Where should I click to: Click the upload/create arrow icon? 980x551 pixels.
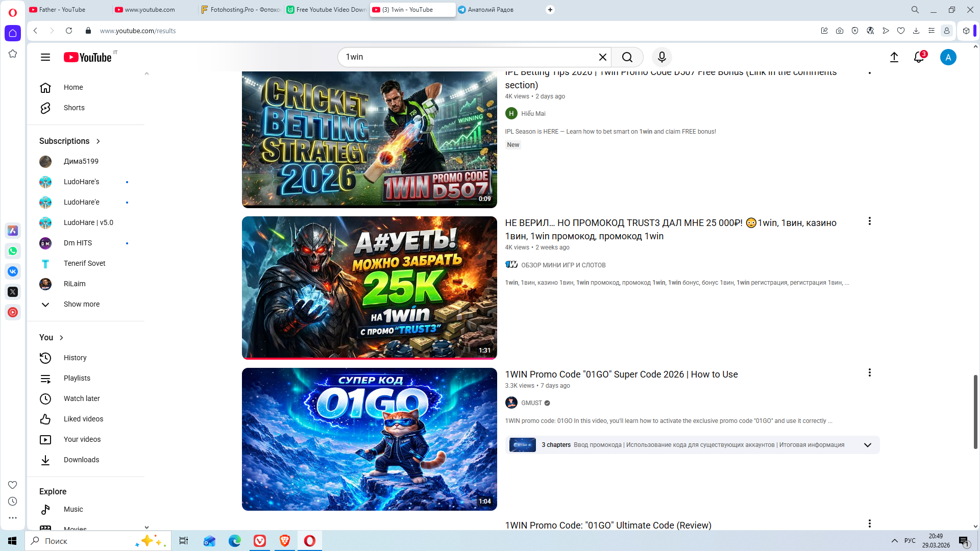[x=894, y=57]
